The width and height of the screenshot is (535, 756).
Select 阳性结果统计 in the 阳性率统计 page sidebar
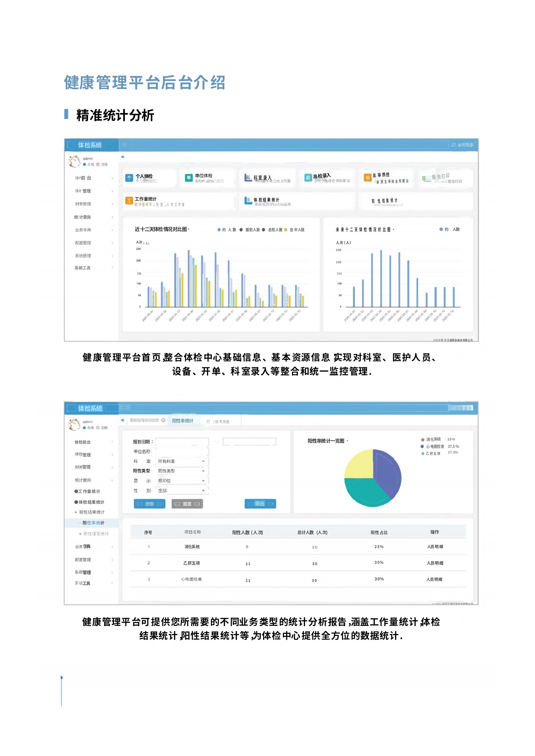click(x=90, y=512)
